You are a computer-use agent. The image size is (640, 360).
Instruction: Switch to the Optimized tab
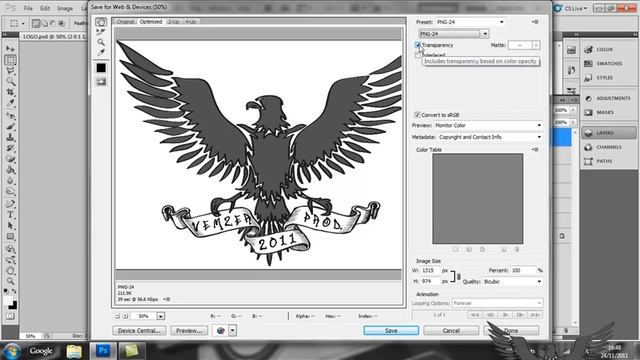click(x=151, y=22)
